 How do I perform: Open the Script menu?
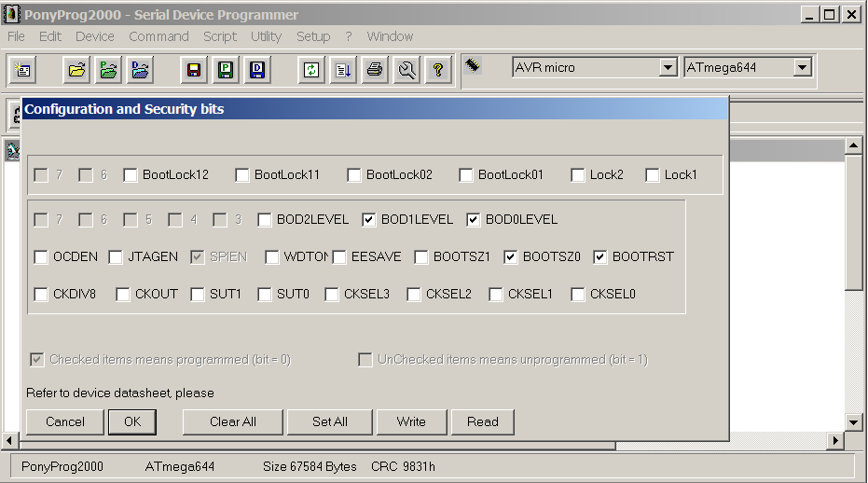[220, 36]
